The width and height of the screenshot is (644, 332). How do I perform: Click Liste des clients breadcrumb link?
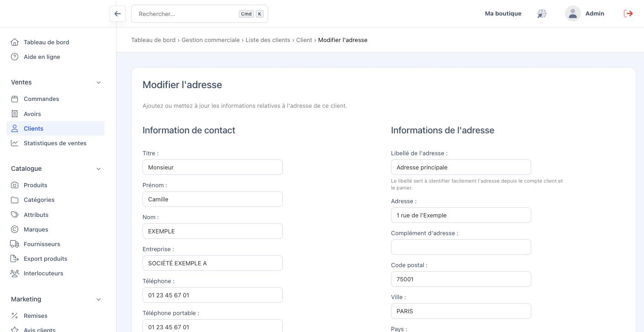(x=268, y=40)
